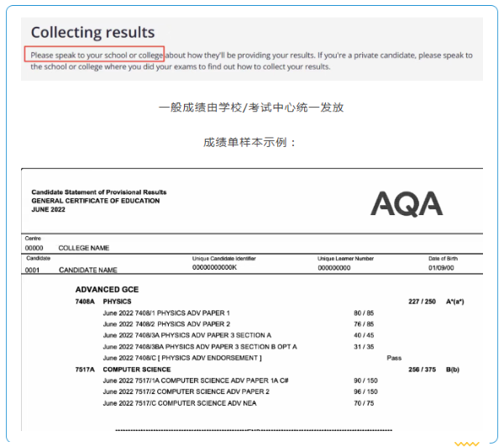Click the 'JUNE 2022' date line
504x447 pixels.
point(48,209)
